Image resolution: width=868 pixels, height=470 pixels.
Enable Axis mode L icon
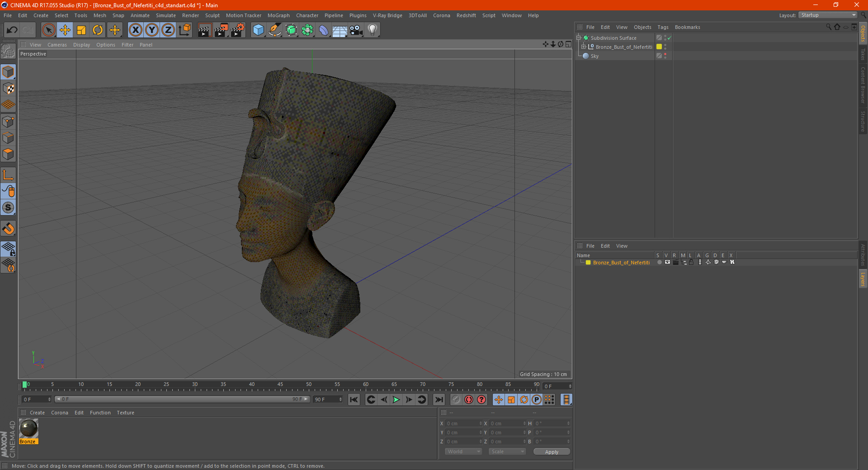click(x=8, y=175)
